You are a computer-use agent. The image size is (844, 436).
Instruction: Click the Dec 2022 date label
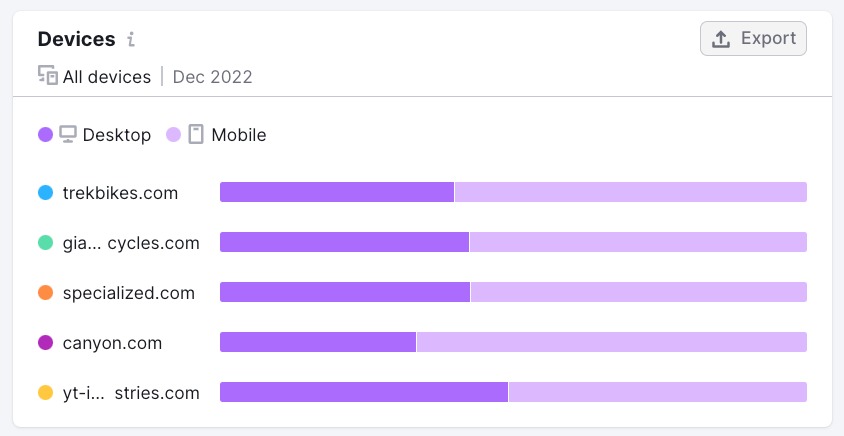pos(212,76)
